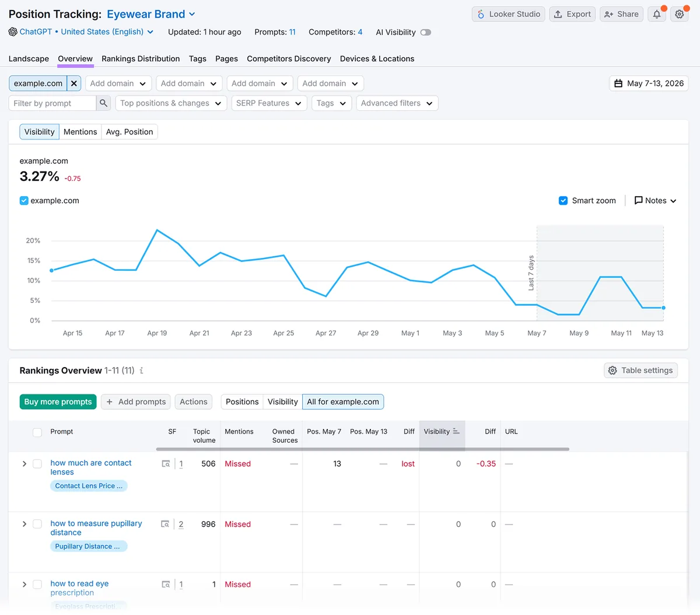
Task: Click sort icon in Visibility column header
Action: (x=456, y=431)
